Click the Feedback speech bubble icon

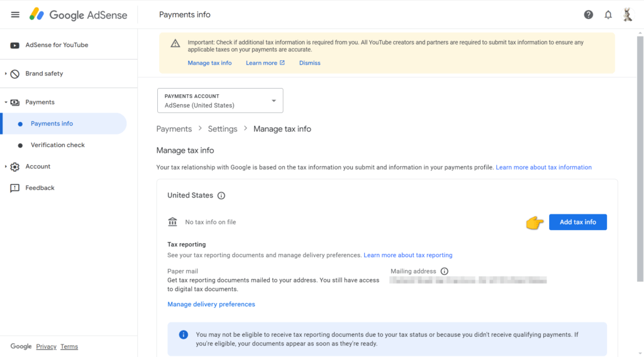pyautogui.click(x=15, y=188)
